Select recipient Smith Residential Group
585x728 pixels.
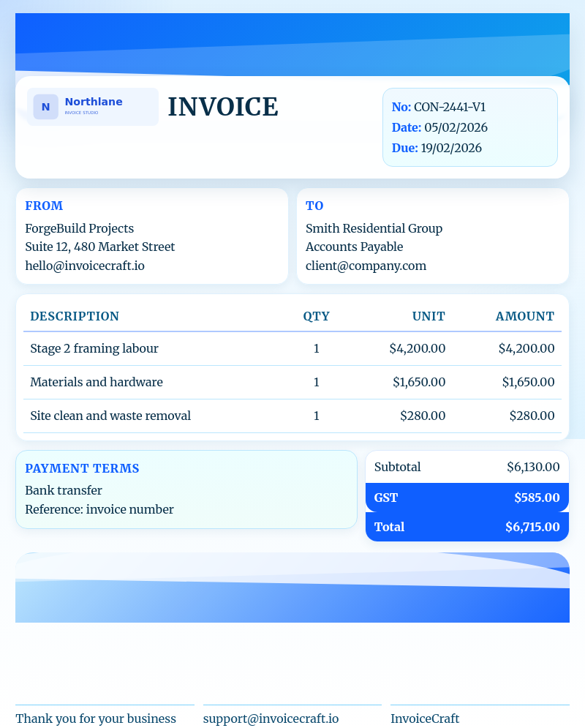pos(374,228)
